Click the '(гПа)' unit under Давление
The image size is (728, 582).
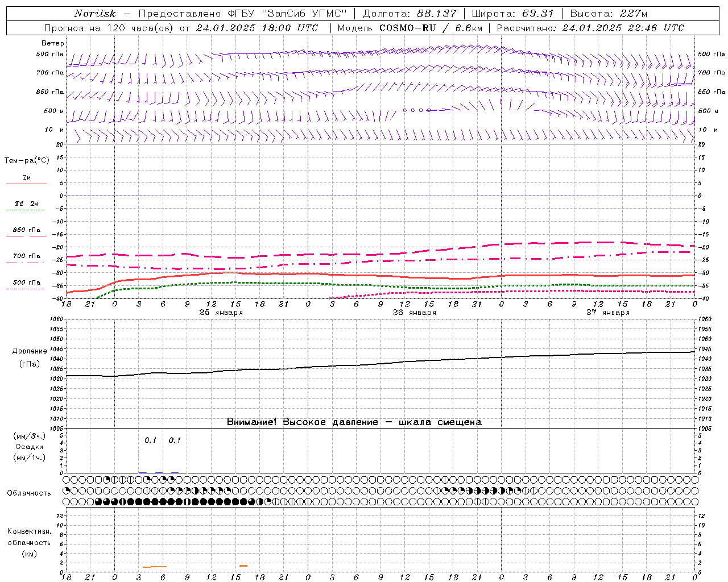pyautogui.click(x=30, y=364)
